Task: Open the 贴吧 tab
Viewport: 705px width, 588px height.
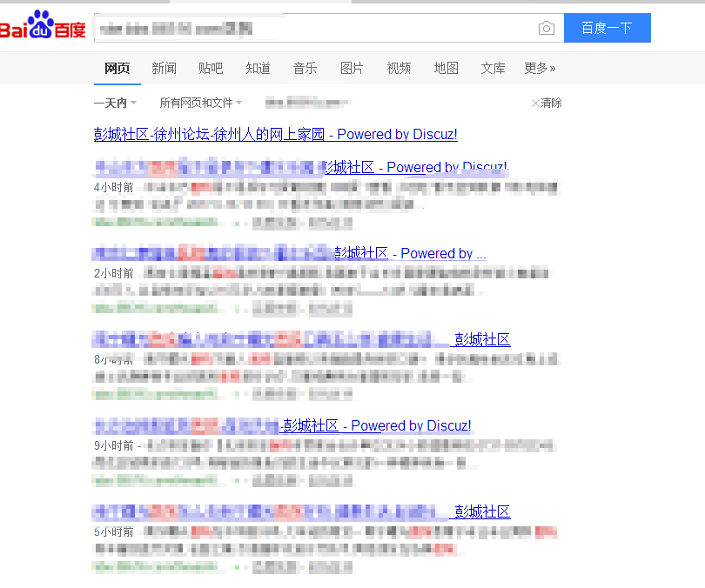Action: click(211, 68)
